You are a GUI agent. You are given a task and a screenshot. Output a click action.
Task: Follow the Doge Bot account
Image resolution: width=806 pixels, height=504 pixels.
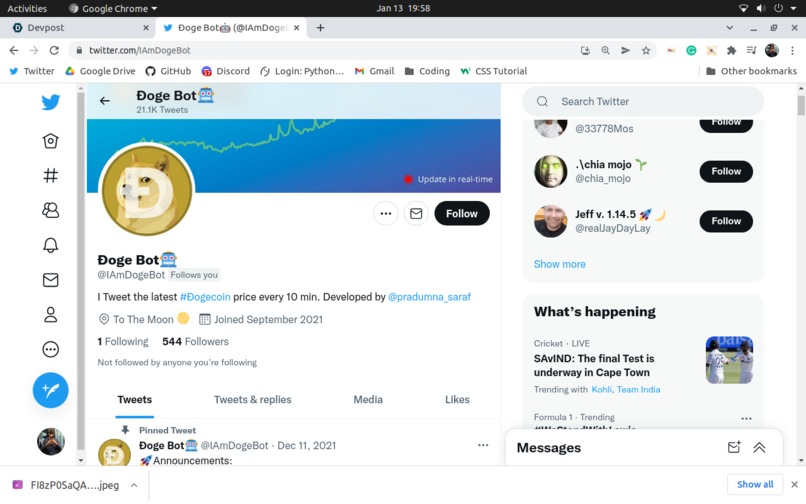click(x=462, y=213)
